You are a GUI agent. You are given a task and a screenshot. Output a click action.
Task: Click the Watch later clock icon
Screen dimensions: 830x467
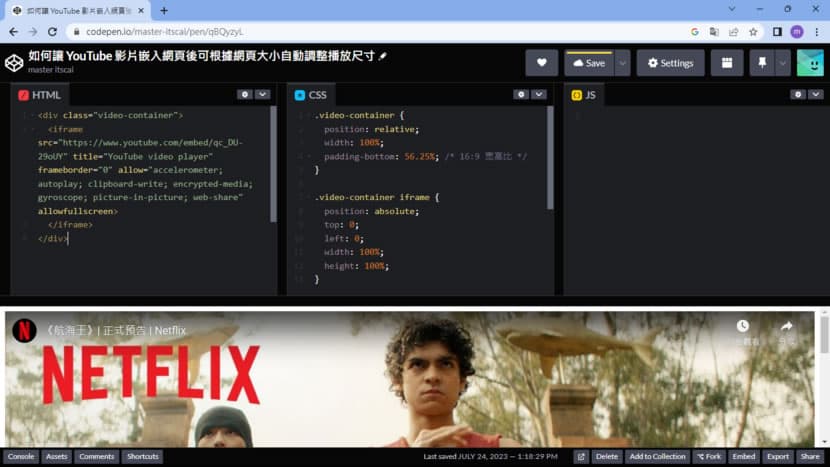[x=743, y=326]
